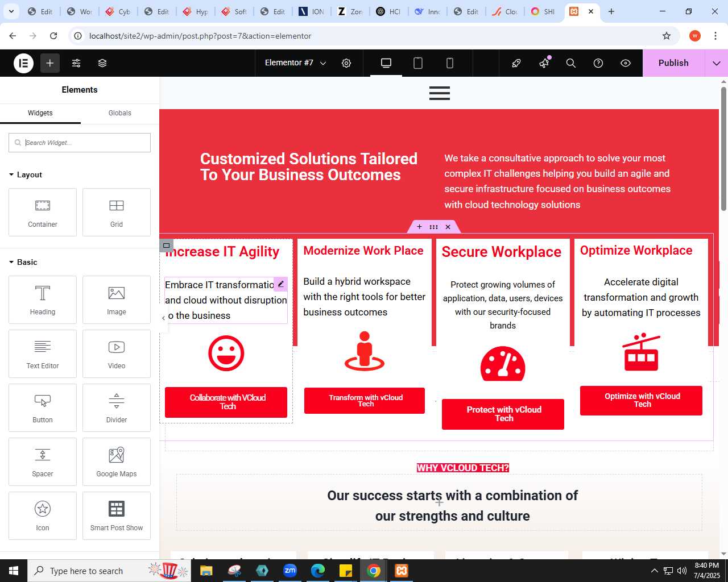Show hidden system tray icons
728x582 pixels.
pyautogui.click(x=654, y=571)
